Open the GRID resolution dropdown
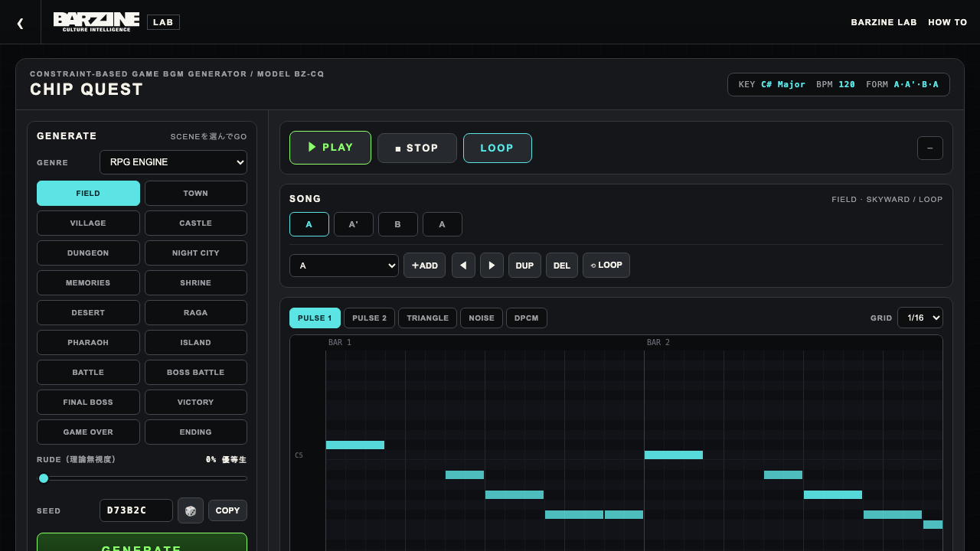980x551 pixels. point(920,318)
